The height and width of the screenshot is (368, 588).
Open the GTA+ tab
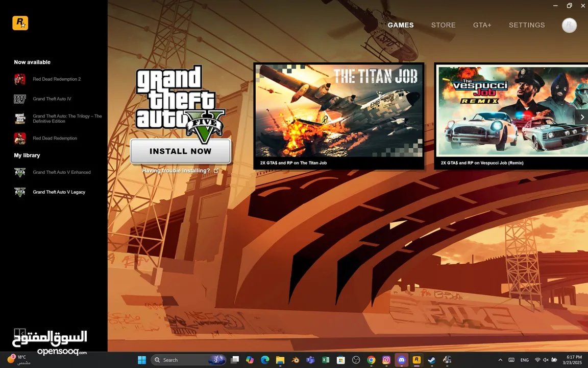[x=482, y=25]
